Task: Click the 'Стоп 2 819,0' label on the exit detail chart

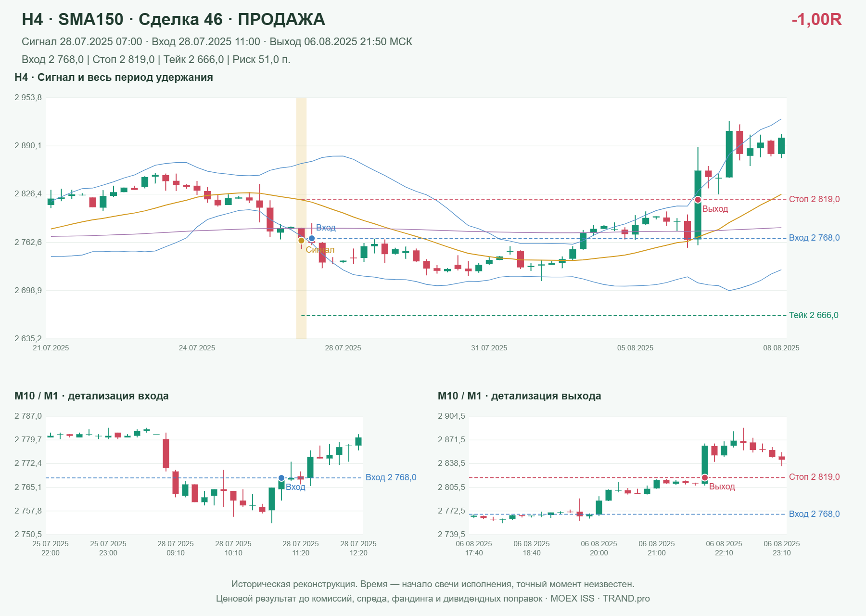Action: click(814, 477)
